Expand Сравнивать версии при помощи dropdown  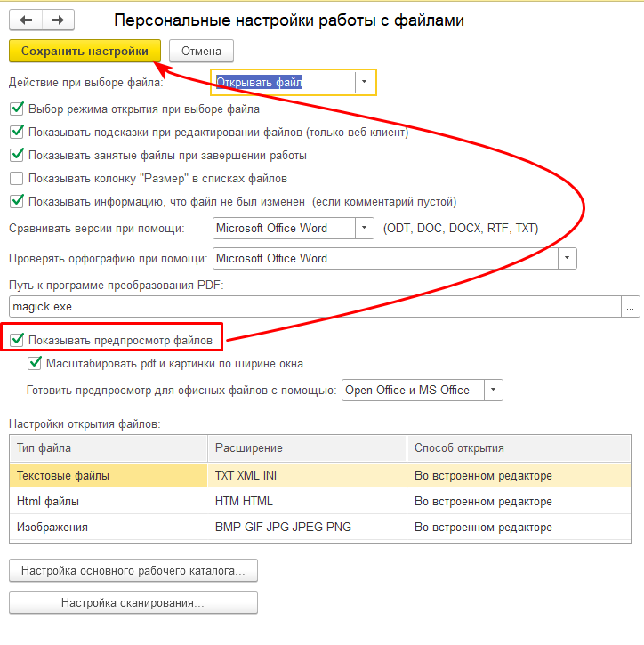(365, 228)
